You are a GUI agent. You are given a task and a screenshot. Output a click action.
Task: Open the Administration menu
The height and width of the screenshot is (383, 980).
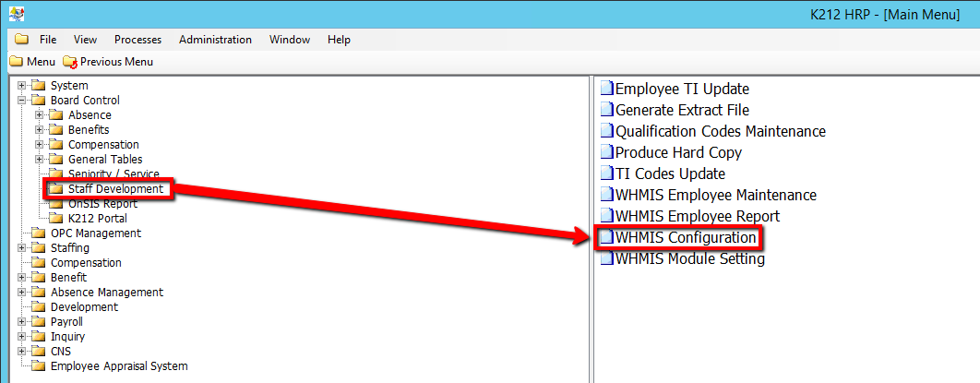coord(215,40)
